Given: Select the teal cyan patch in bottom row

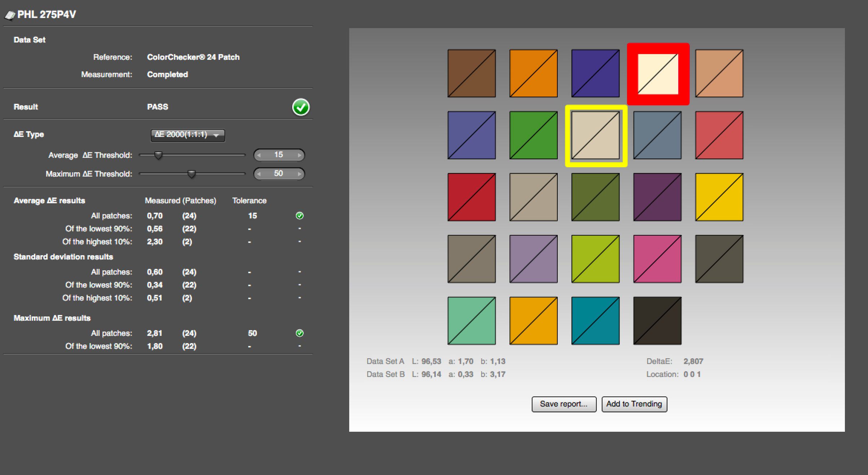Looking at the screenshot, I should (596, 321).
